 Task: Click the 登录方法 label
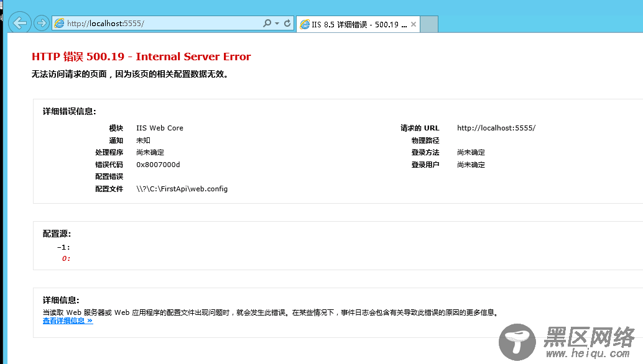[425, 152]
